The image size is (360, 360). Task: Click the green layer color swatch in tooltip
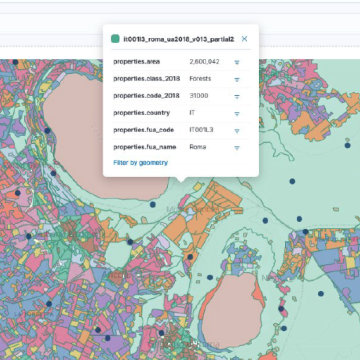[x=115, y=39]
